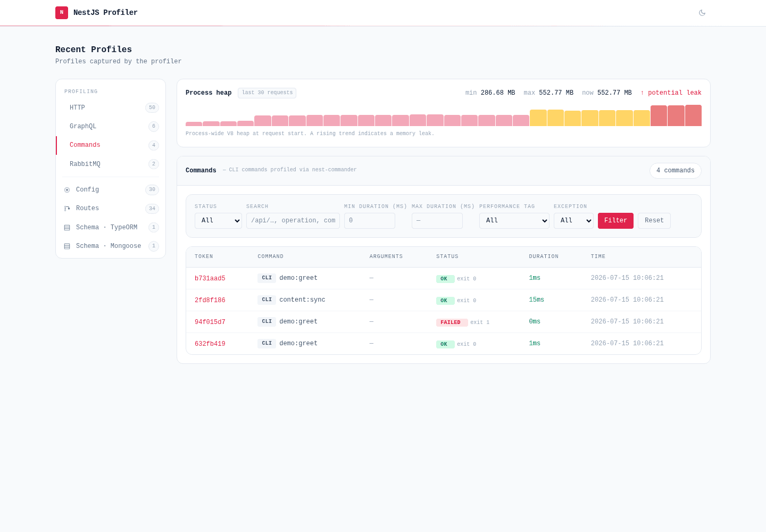Open the Routes page
Screen dimensions: 766x532
click(111, 209)
